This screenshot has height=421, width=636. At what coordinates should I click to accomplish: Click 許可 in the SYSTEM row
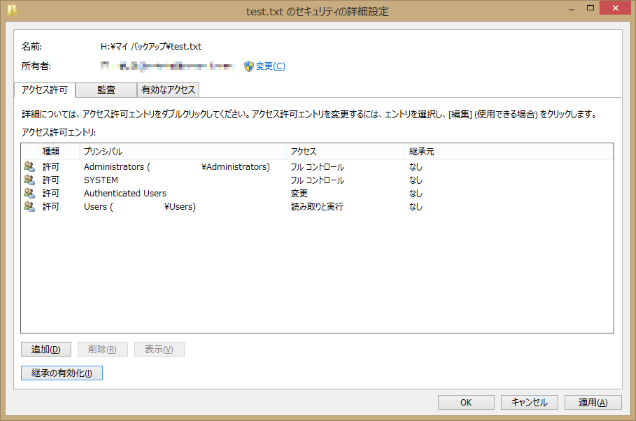coord(51,180)
